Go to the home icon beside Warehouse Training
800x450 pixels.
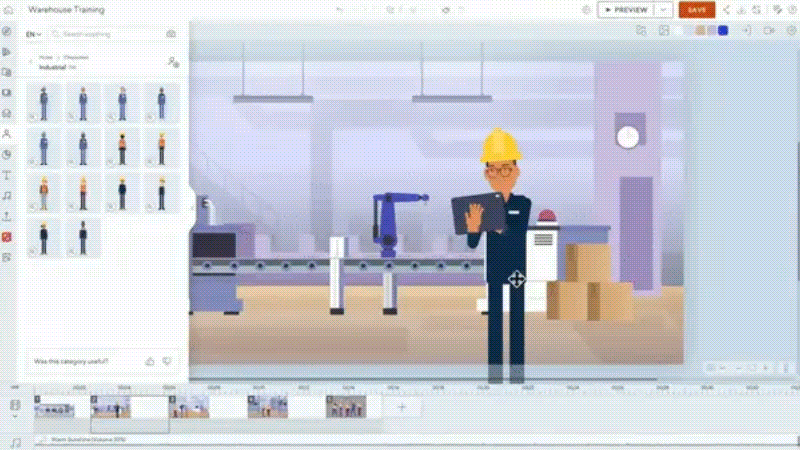click(8, 10)
